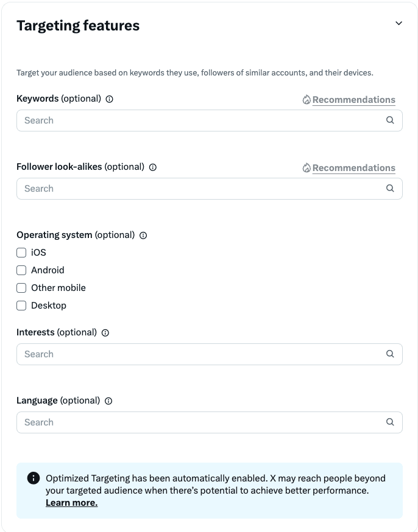Check the Android operating system box
Image resolution: width=418 pixels, height=532 pixels.
[21, 270]
